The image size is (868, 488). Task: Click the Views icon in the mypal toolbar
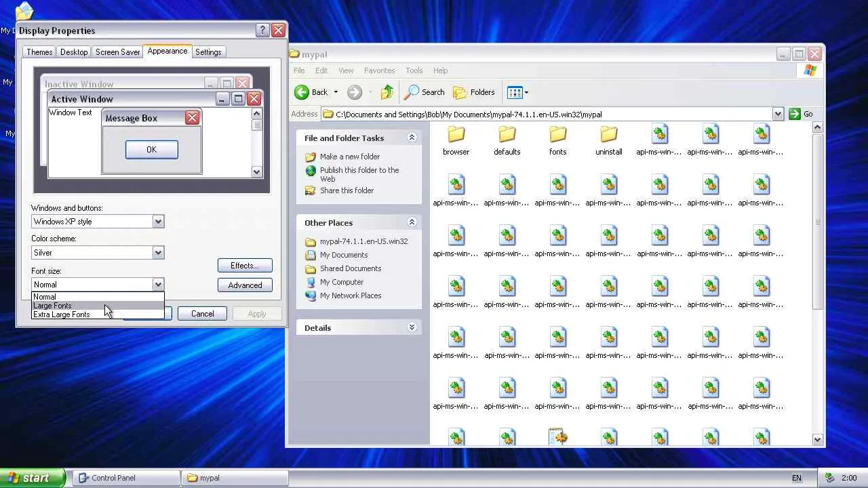(x=515, y=92)
